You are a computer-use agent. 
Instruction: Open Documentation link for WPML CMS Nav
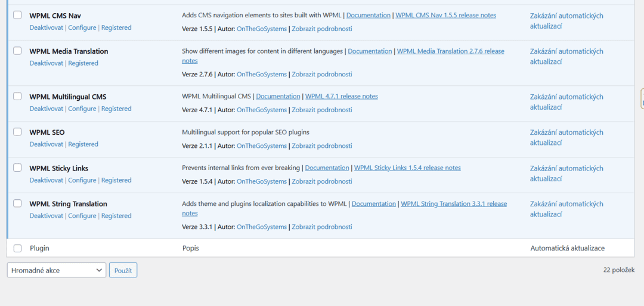(369, 15)
